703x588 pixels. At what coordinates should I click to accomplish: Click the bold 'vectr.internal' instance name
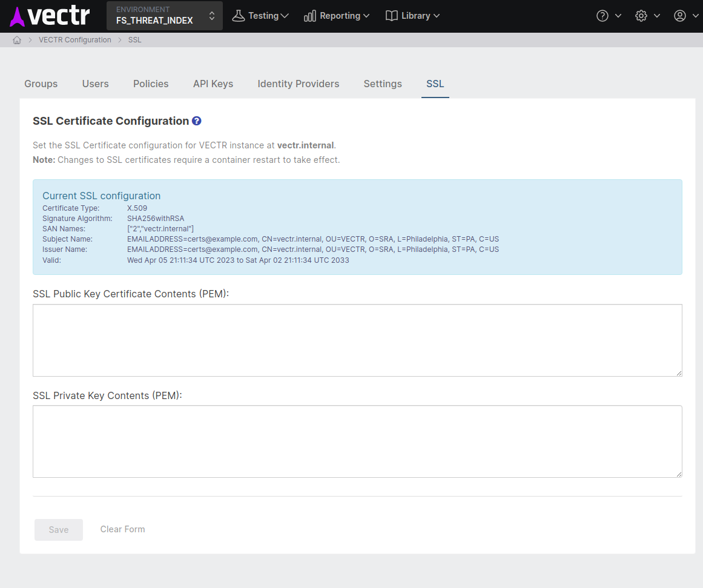coord(305,145)
